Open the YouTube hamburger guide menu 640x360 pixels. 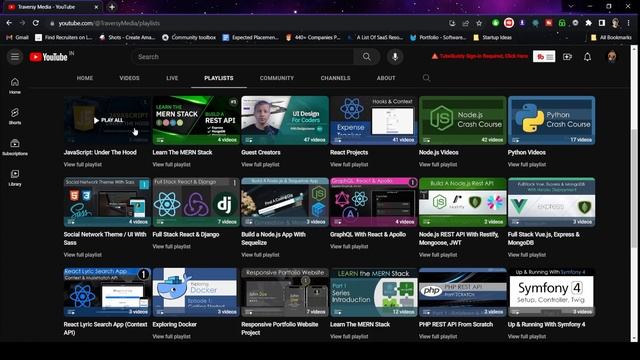(x=15, y=57)
